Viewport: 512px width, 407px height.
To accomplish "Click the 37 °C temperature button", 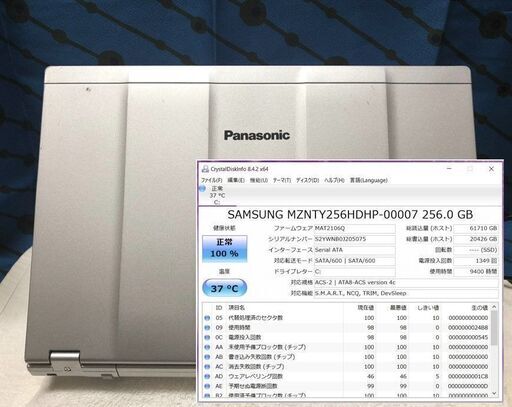I will click(x=225, y=288).
